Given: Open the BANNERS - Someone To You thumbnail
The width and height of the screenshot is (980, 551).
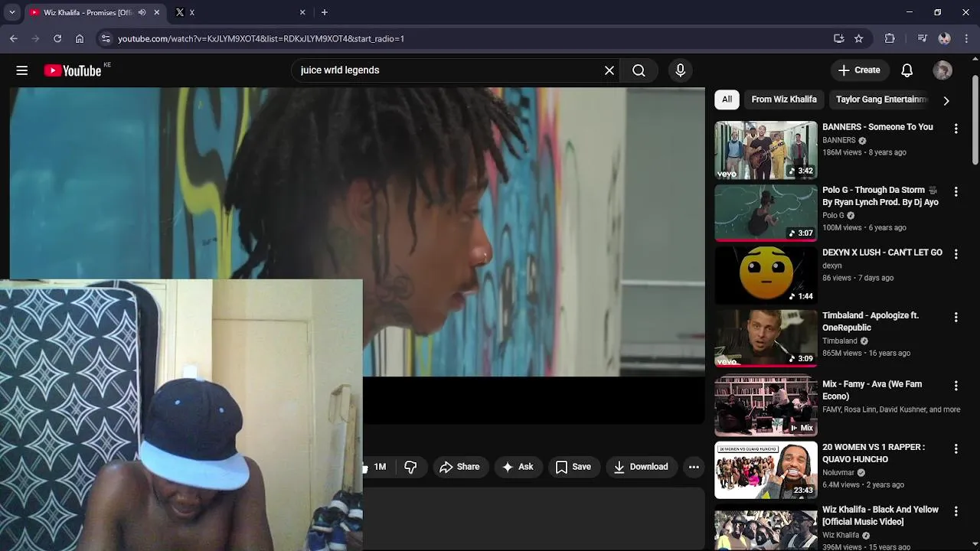Looking at the screenshot, I should click(x=766, y=150).
